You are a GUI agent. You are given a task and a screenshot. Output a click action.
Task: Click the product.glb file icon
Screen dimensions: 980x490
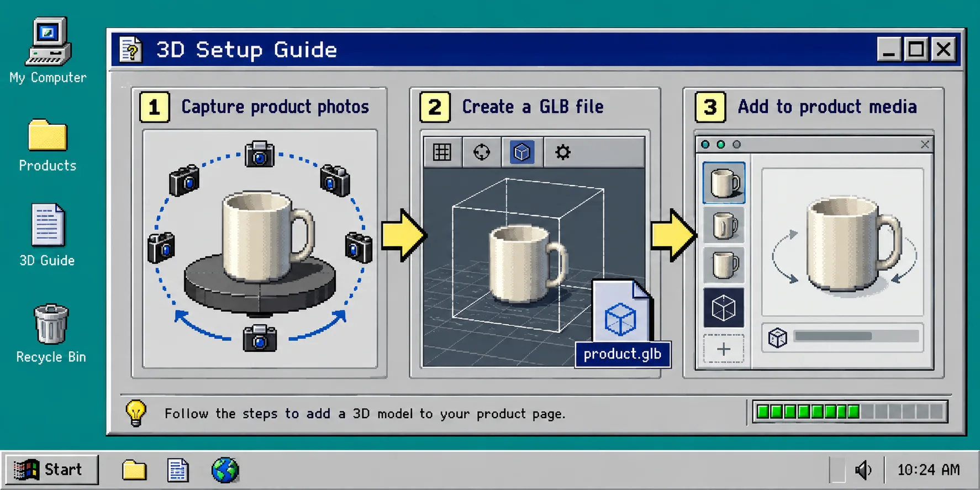tap(621, 311)
